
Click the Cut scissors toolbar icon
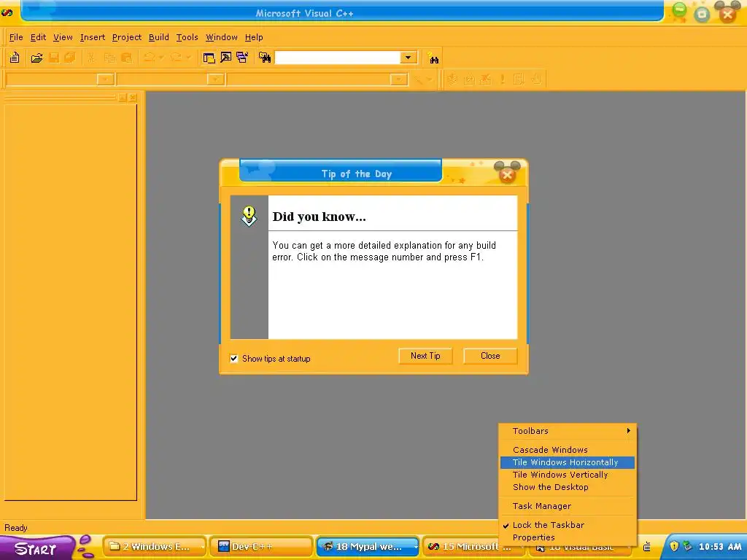pyautogui.click(x=91, y=58)
